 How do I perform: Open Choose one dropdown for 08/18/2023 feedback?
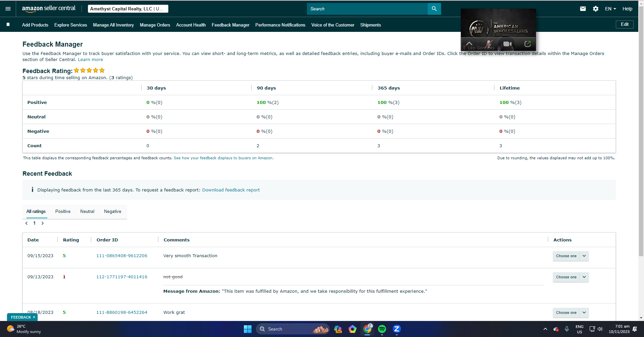(571, 313)
